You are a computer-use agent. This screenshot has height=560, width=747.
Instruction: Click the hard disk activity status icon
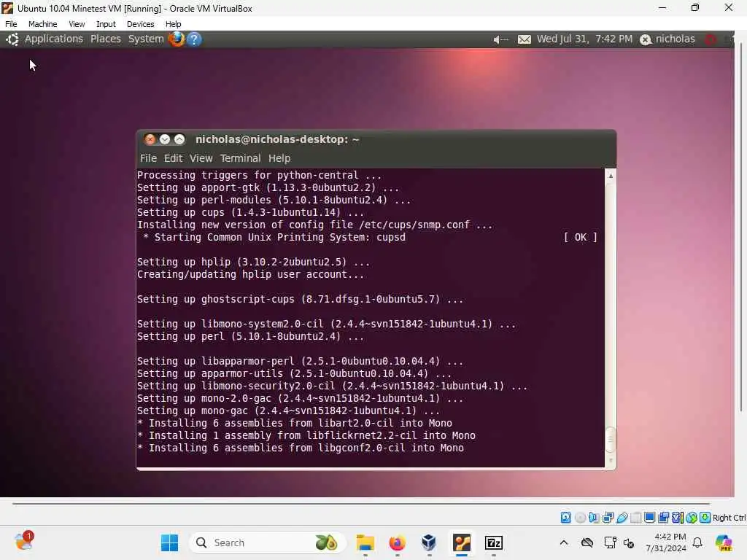click(565, 518)
